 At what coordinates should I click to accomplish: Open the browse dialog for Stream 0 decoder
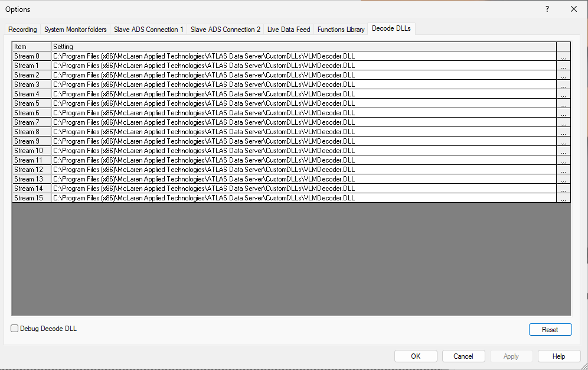tap(563, 56)
